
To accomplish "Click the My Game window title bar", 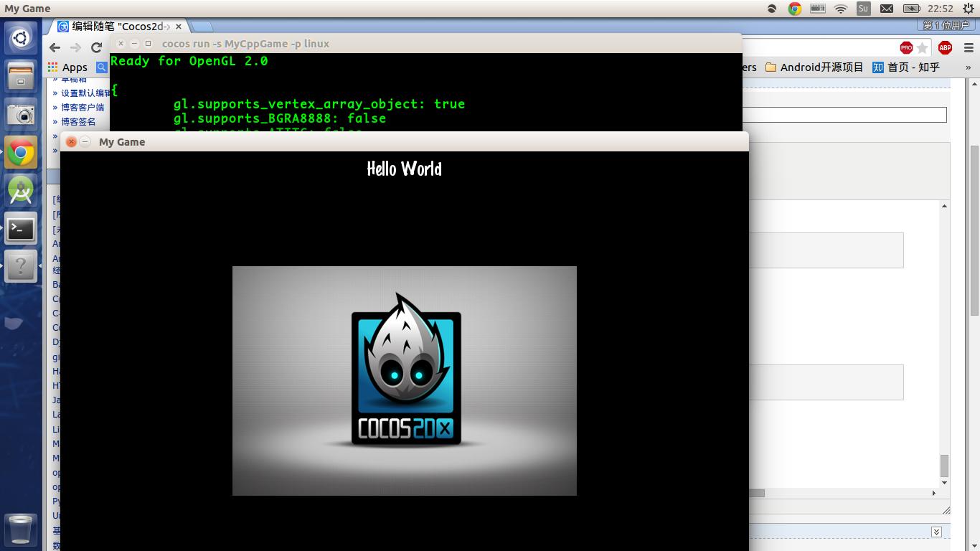I will click(x=404, y=141).
